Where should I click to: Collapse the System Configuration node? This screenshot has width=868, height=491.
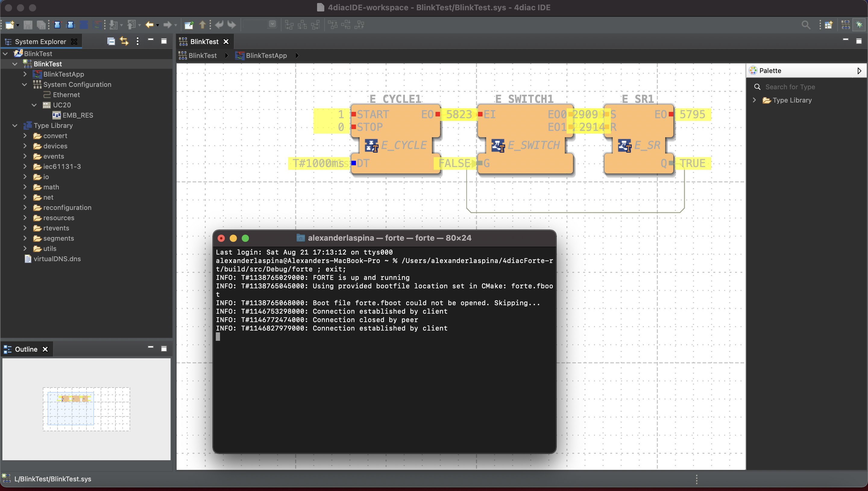(x=25, y=84)
